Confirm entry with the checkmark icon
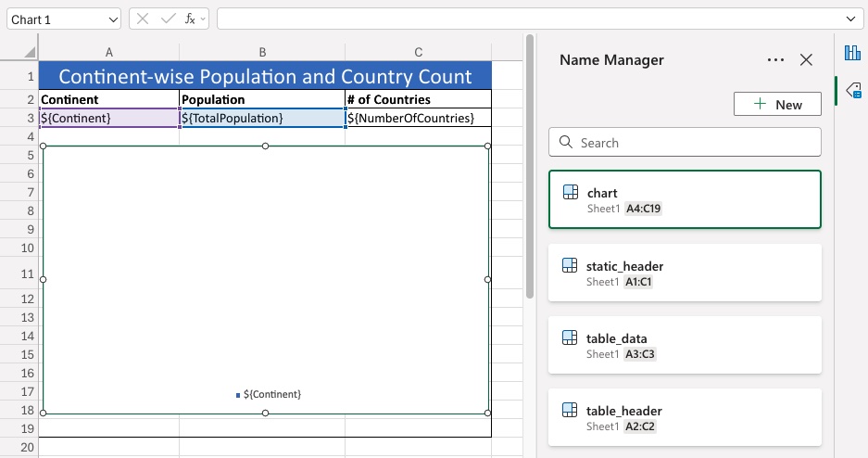868x458 pixels. pos(169,19)
